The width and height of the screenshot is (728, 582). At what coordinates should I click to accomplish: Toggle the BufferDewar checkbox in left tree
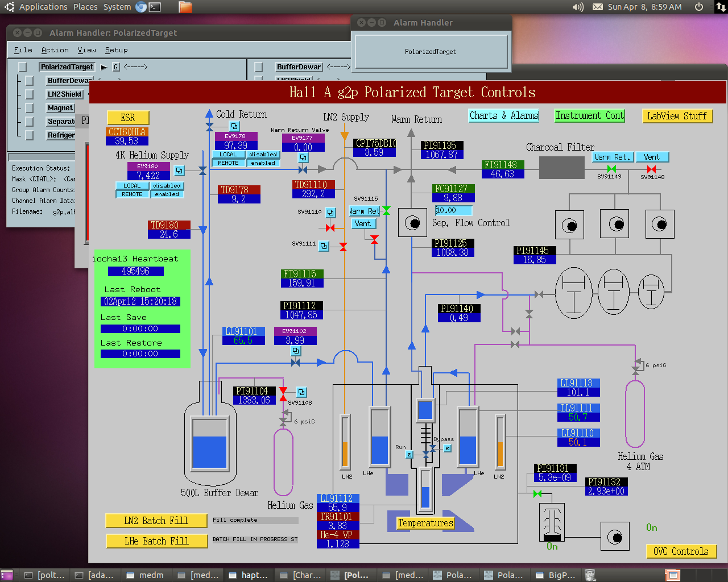(x=30, y=81)
